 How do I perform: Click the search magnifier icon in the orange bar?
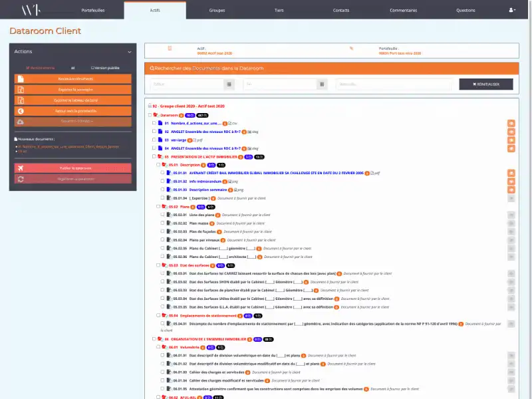[151, 68]
